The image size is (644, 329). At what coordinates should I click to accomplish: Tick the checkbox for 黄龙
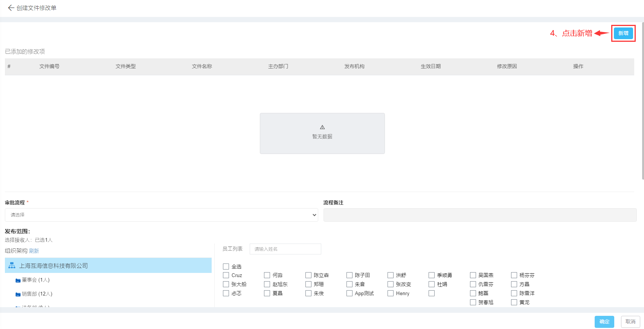514,302
